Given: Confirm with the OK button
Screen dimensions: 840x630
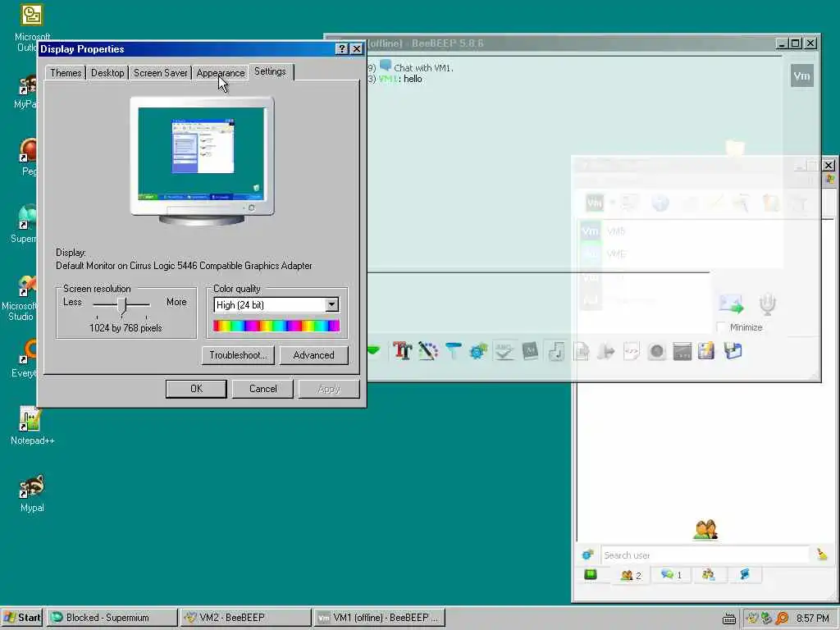Looking at the screenshot, I should pyautogui.click(x=197, y=389).
